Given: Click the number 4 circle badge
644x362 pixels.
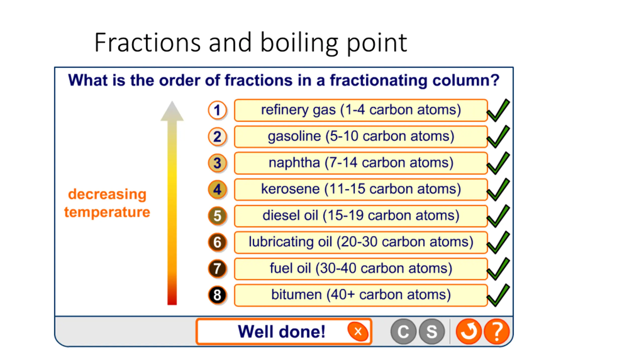Looking at the screenshot, I should [x=217, y=190].
